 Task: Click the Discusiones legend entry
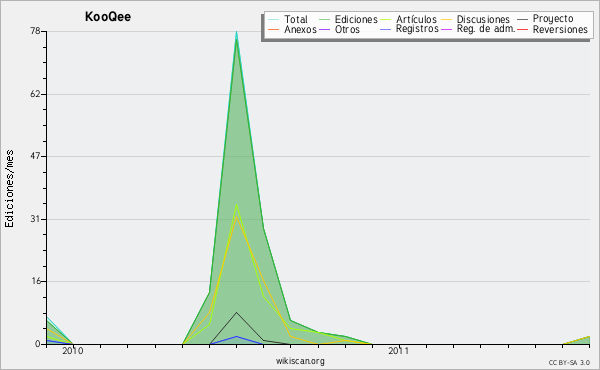point(483,19)
